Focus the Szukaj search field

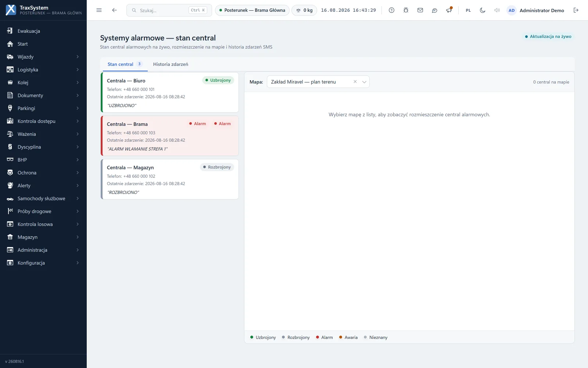169,10
